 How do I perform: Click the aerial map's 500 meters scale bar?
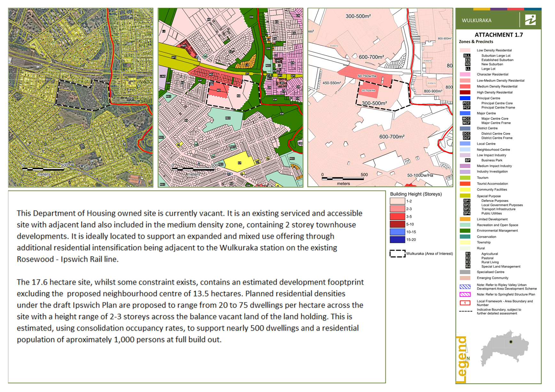(43, 169)
